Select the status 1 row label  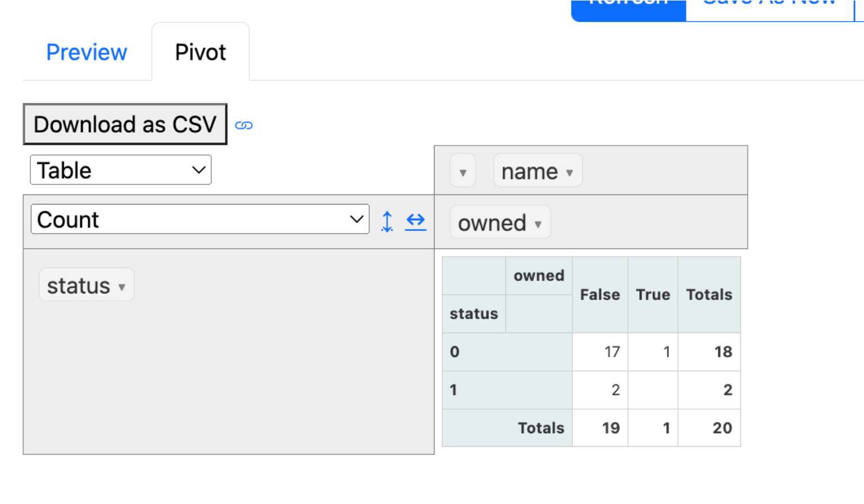(x=454, y=389)
